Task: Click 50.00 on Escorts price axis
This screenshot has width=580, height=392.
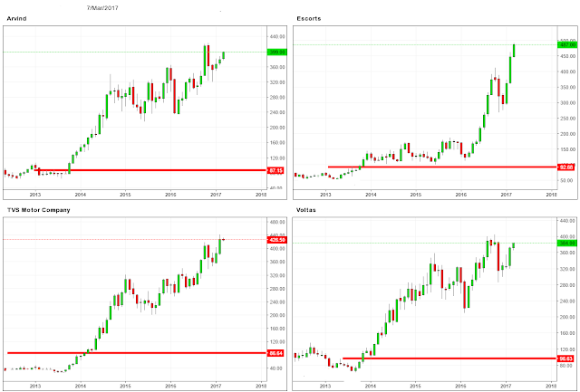Action: 568,180
